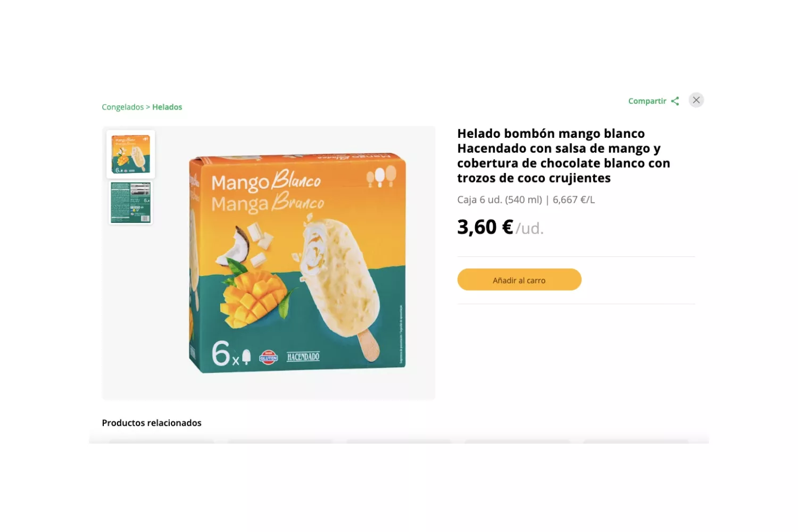Add product with Añadir al carro button
The height and width of the screenshot is (532, 798).
pyautogui.click(x=519, y=280)
